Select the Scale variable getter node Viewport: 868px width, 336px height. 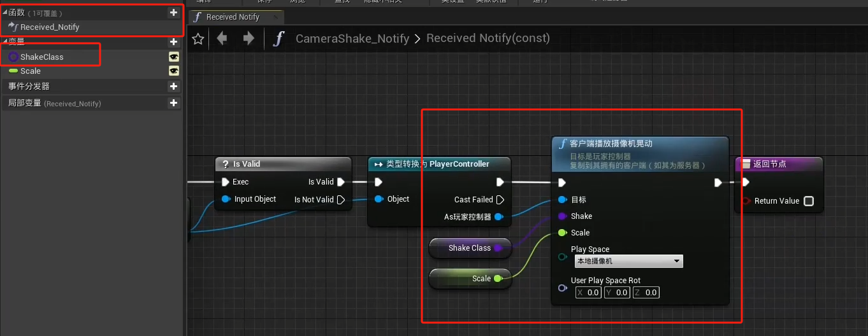(470, 279)
